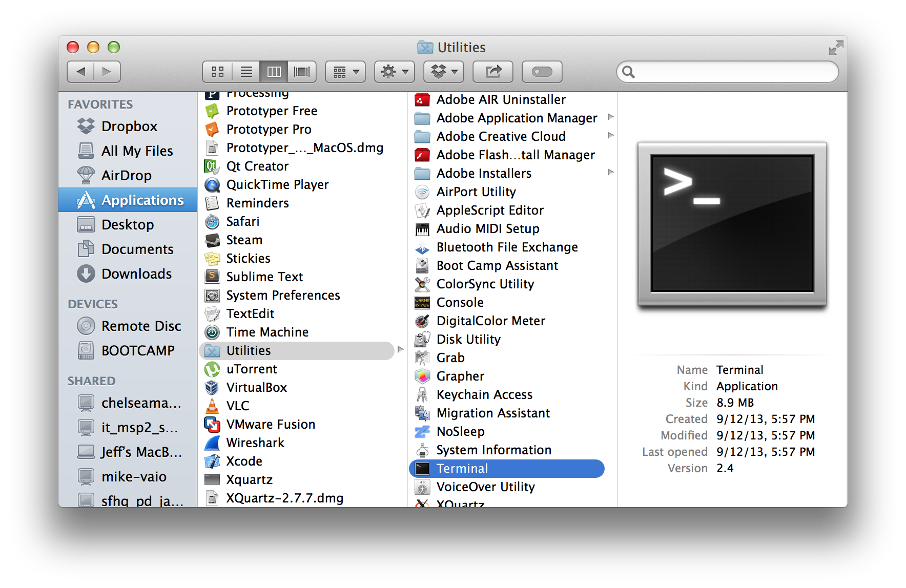Expand the Adobe Application Manager folder arrow
The height and width of the screenshot is (588, 906).
(610, 117)
